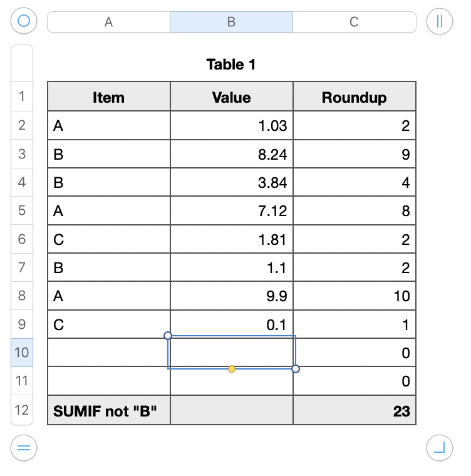471x476 pixels.
Task: Select column B header tab
Action: click(231, 22)
